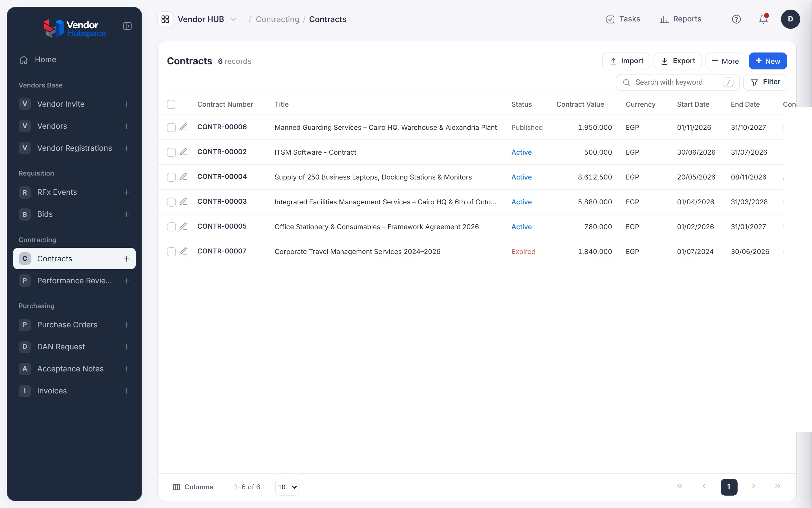The image size is (812, 508).
Task: Check the CONTR-00005 row checkbox
Action: click(171, 227)
